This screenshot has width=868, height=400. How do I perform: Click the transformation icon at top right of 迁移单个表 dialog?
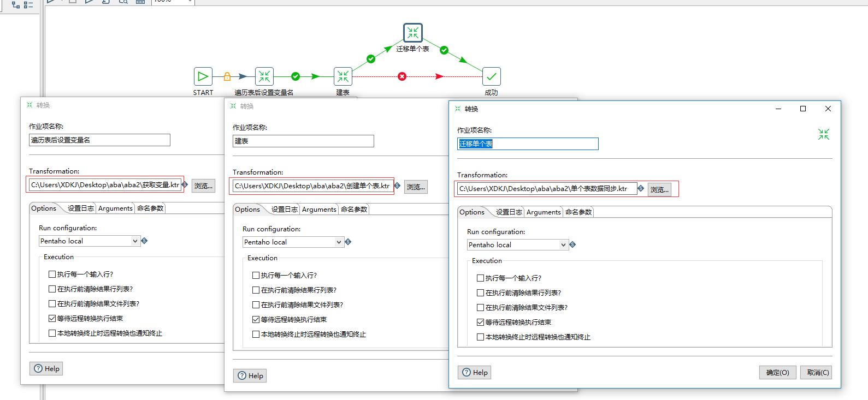(x=824, y=134)
